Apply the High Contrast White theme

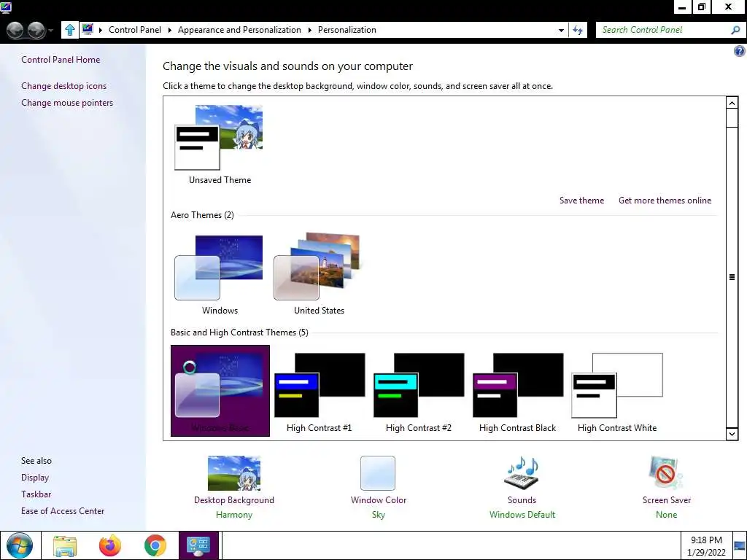[616, 392]
